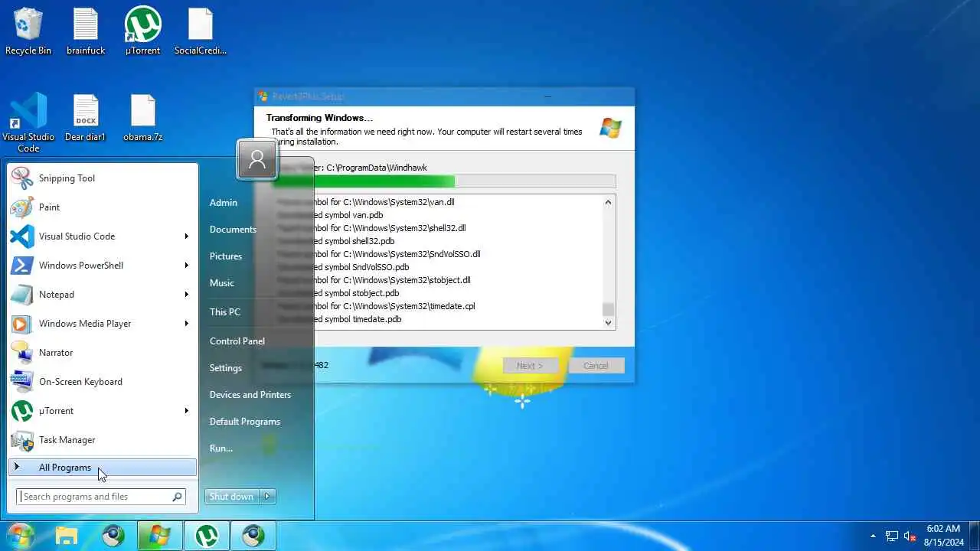Open the Run... dialog

coord(221,448)
